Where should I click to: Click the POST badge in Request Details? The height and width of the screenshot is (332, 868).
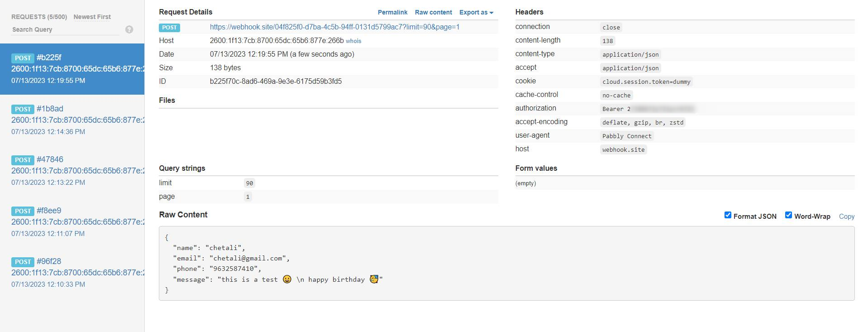click(169, 28)
